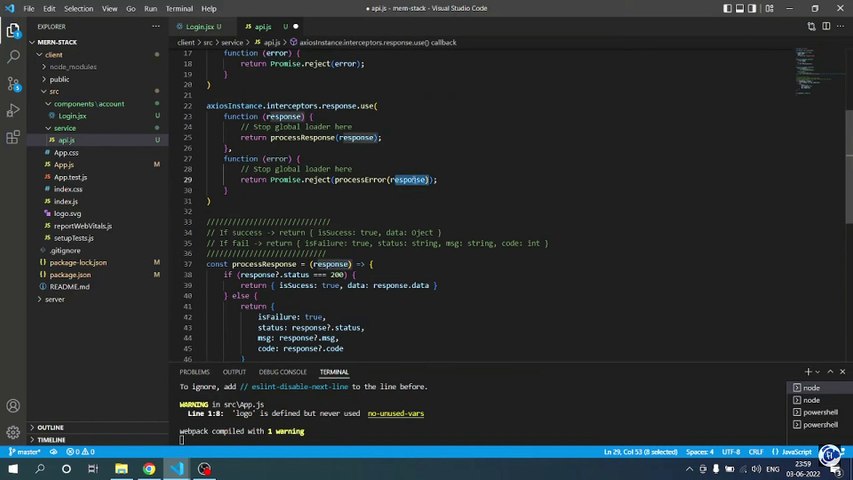Image resolution: width=853 pixels, height=480 pixels.
Task: Expand the server folder
Action: [54, 299]
